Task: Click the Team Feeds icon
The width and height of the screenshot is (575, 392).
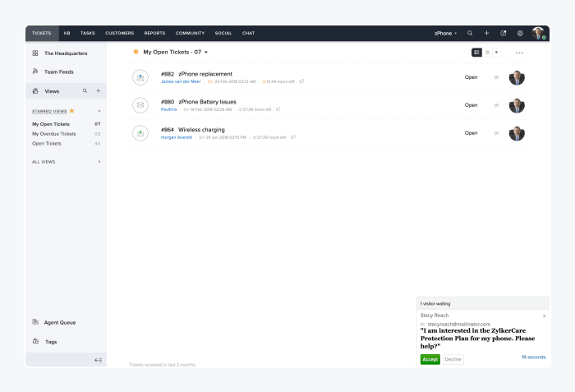Action: pyautogui.click(x=35, y=71)
